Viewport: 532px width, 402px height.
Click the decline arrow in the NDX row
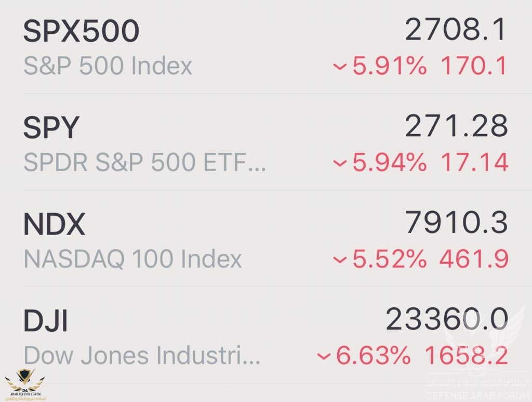(x=340, y=260)
